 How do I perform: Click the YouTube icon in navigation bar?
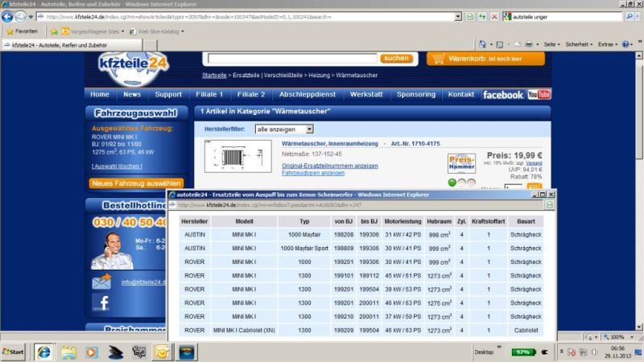539,95
